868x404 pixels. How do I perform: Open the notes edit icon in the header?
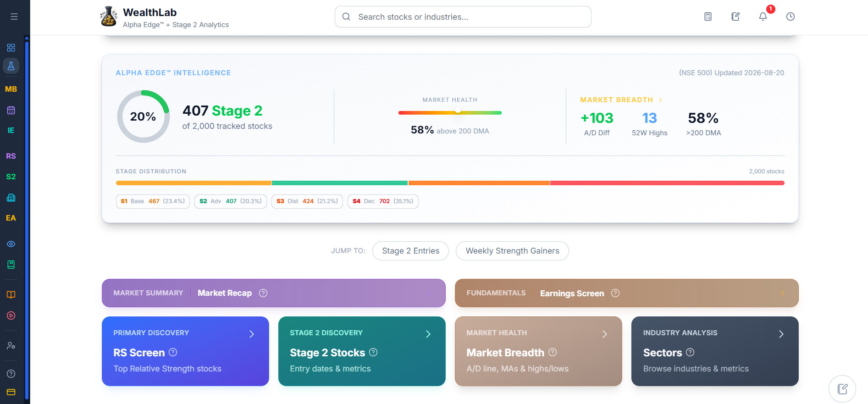point(735,17)
